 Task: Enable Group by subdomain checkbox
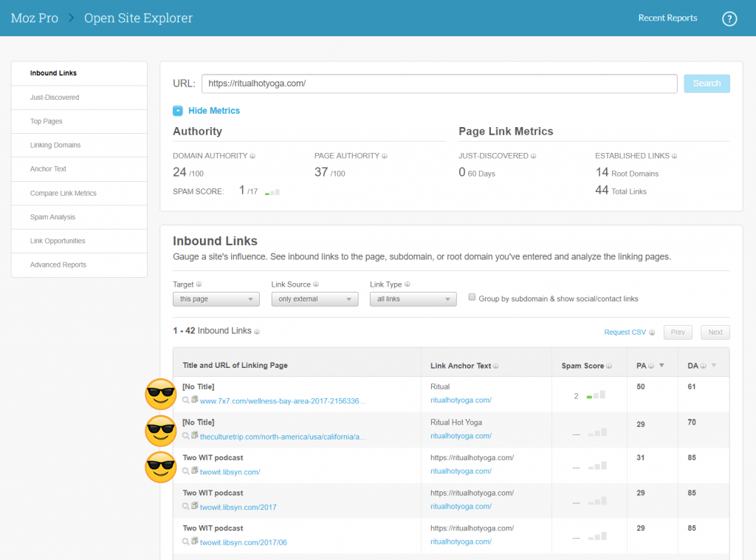click(x=472, y=298)
